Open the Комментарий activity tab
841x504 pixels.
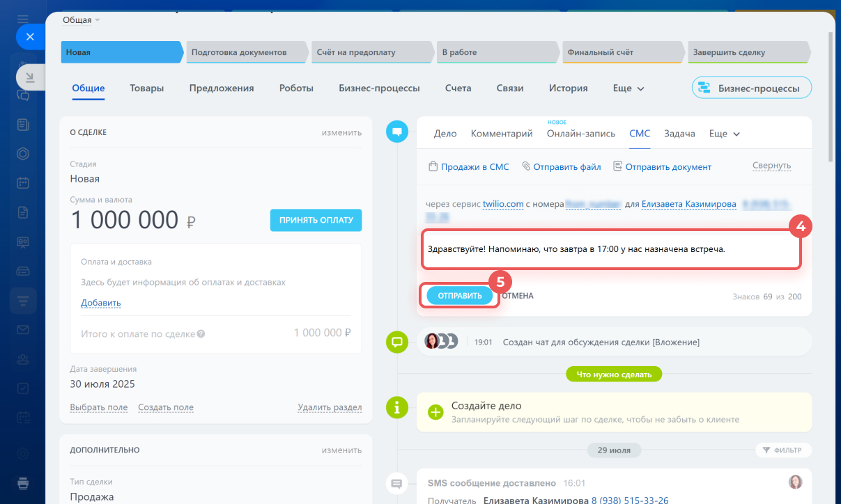click(x=502, y=134)
